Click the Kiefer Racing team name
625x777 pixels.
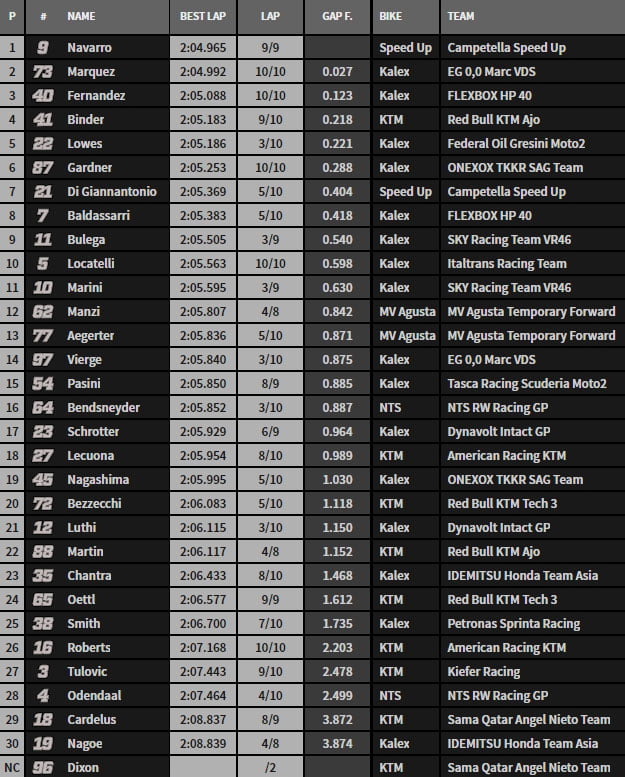click(x=483, y=671)
